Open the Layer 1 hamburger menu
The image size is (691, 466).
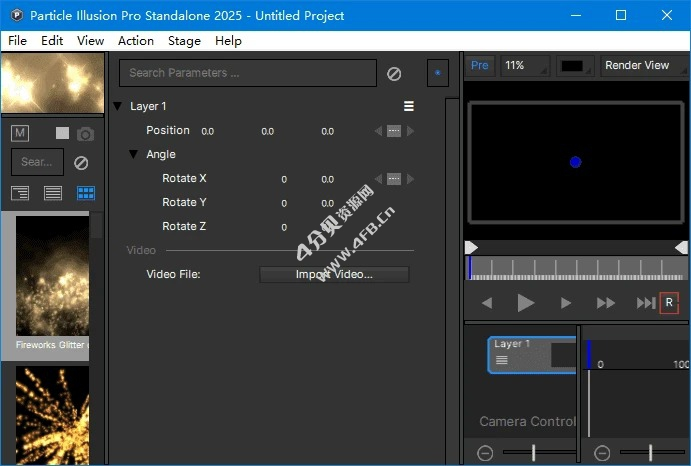(x=408, y=106)
